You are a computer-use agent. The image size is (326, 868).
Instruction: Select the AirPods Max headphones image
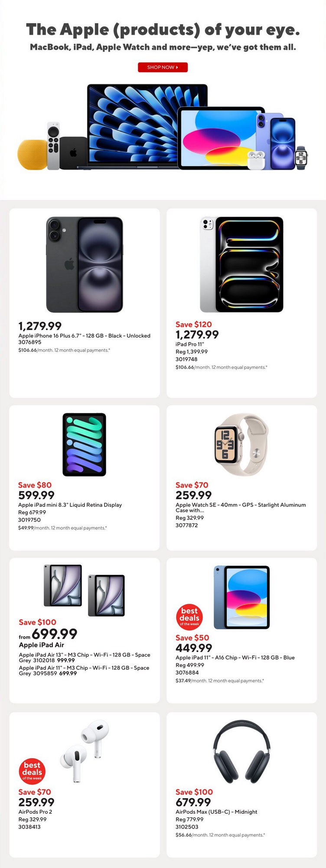pos(241,752)
